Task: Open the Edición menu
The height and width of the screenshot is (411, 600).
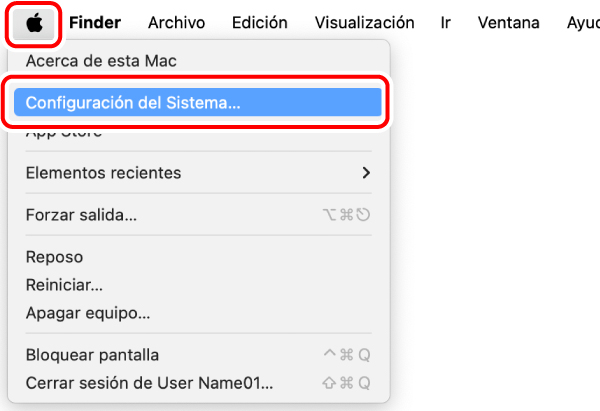Action: click(x=259, y=22)
